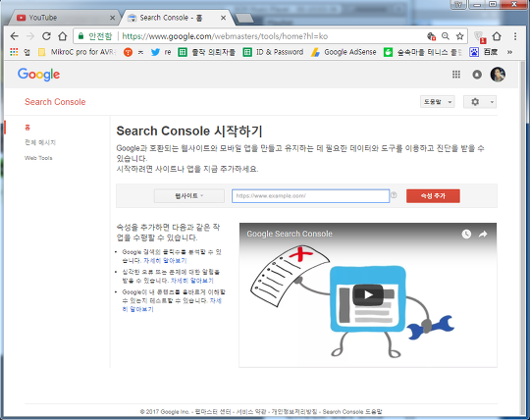Open a new tab button
The height and width of the screenshot is (420, 530).
(244, 19)
